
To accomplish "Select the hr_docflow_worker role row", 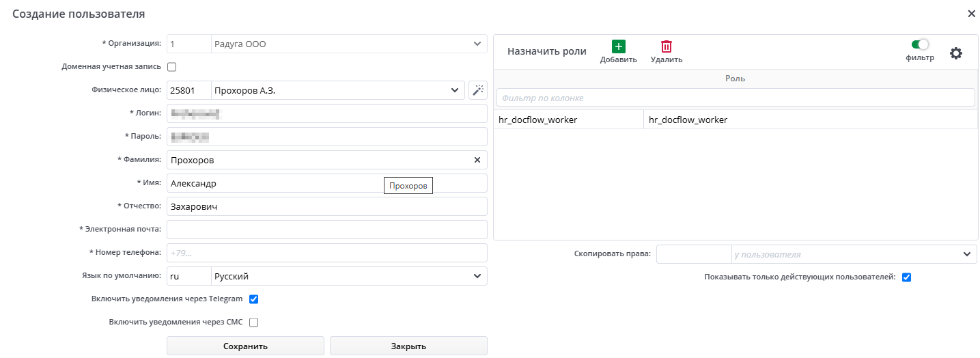I will [735, 120].
